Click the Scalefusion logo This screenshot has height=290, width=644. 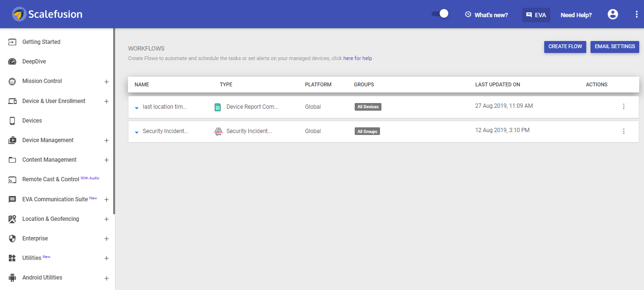point(47,14)
